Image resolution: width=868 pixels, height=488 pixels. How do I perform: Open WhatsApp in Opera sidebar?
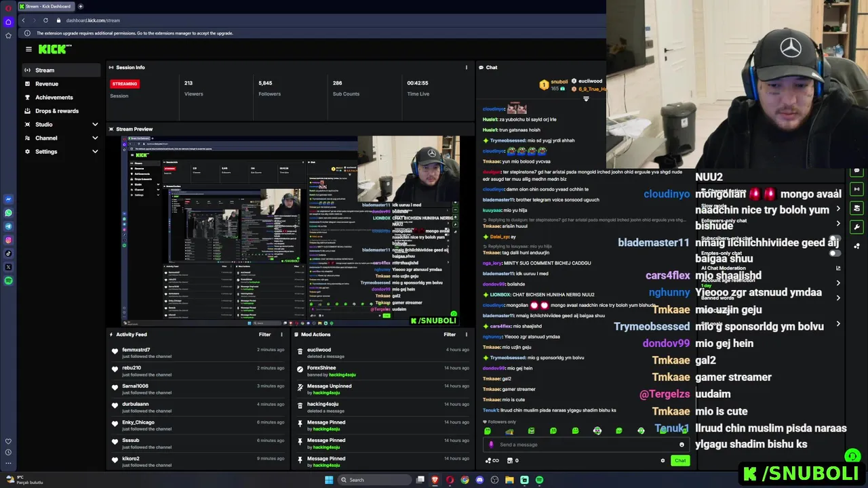pyautogui.click(x=8, y=213)
